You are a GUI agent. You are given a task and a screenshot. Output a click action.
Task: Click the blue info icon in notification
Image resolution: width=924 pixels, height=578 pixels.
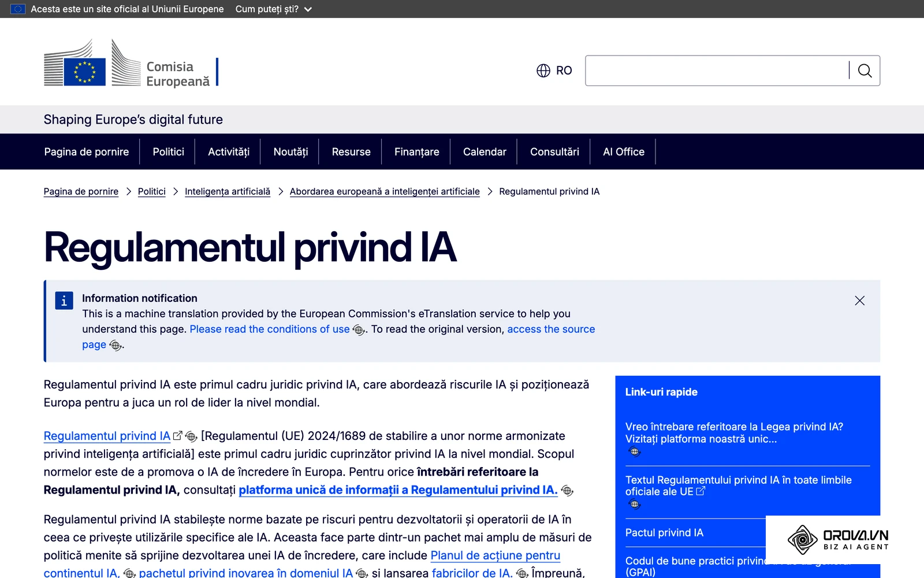point(64,301)
